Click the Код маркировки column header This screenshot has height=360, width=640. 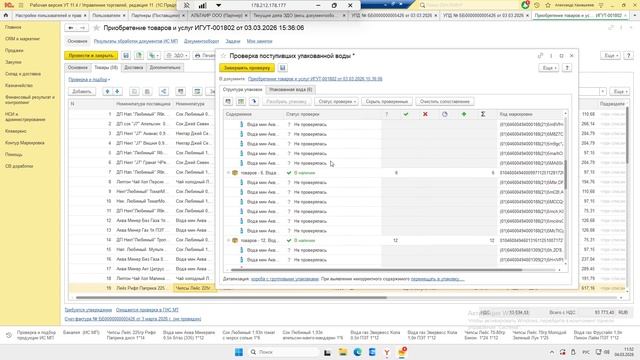[x=516, y=114]
